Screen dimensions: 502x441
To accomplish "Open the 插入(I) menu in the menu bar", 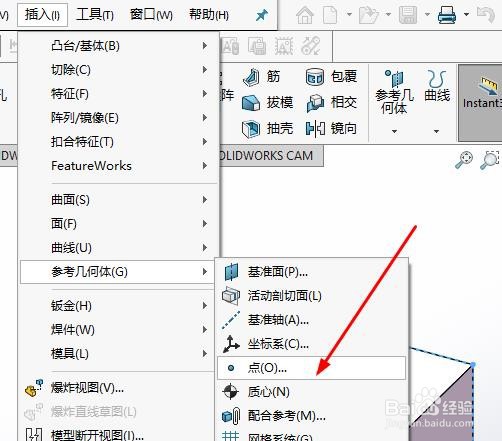I will tap(42, 15).
